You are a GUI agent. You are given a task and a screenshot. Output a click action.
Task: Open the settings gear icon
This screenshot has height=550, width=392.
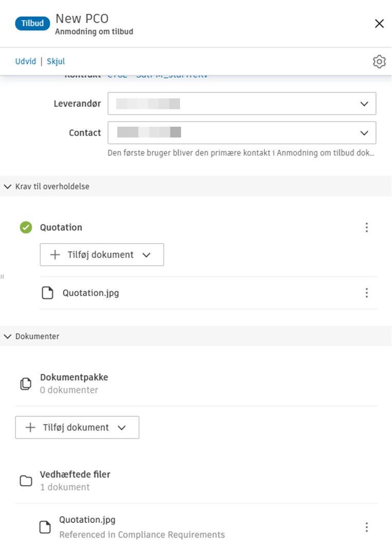[x=379, y=61]
